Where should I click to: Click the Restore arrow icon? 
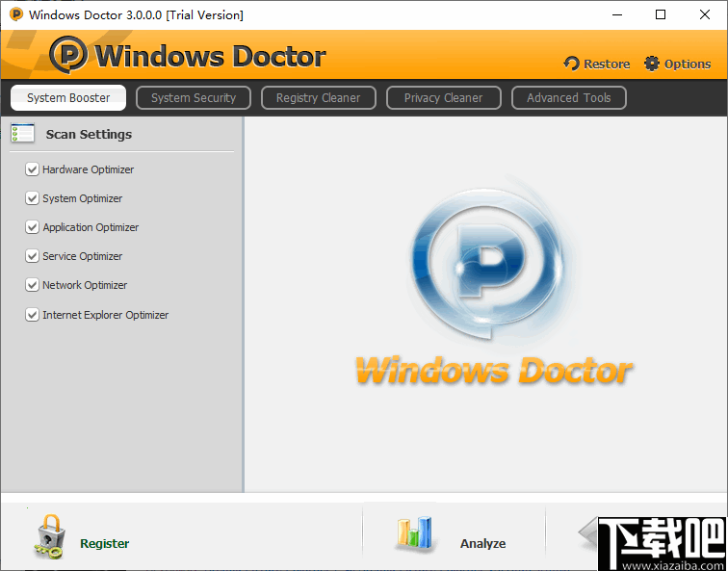tap(572, 64)
